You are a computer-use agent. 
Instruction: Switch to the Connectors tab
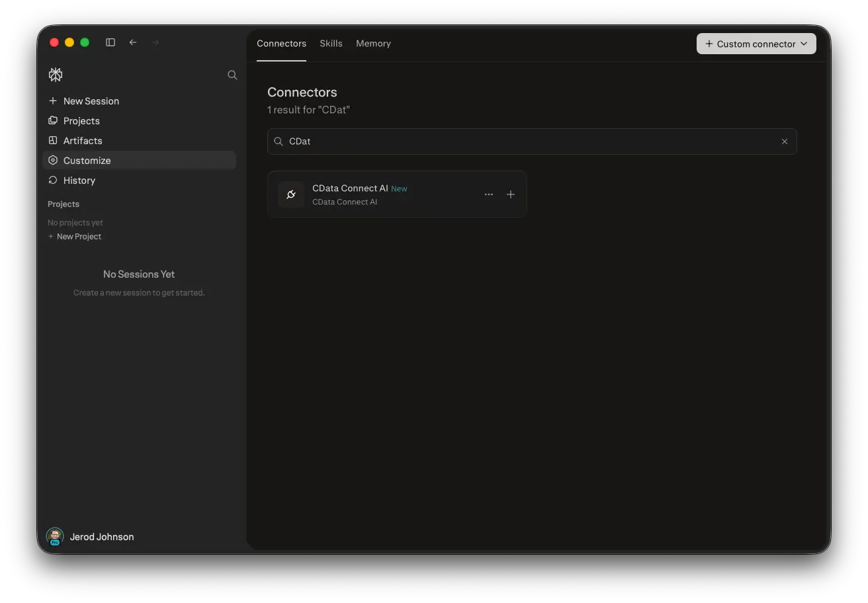coord(281,44)
